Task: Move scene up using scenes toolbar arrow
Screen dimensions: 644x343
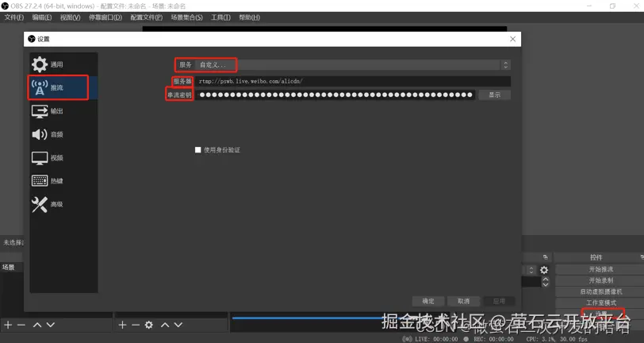Action: point(37,325)
